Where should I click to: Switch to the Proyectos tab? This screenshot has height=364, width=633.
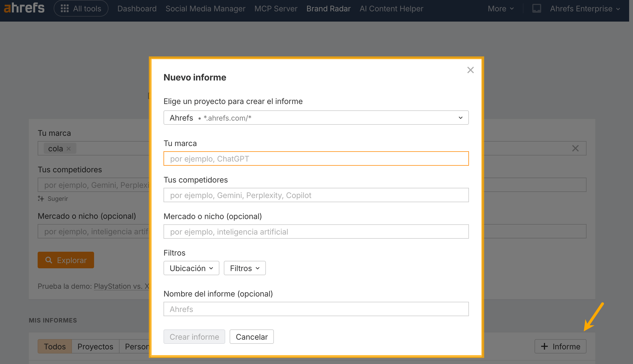pyautogui.click(x=95, y=346)
